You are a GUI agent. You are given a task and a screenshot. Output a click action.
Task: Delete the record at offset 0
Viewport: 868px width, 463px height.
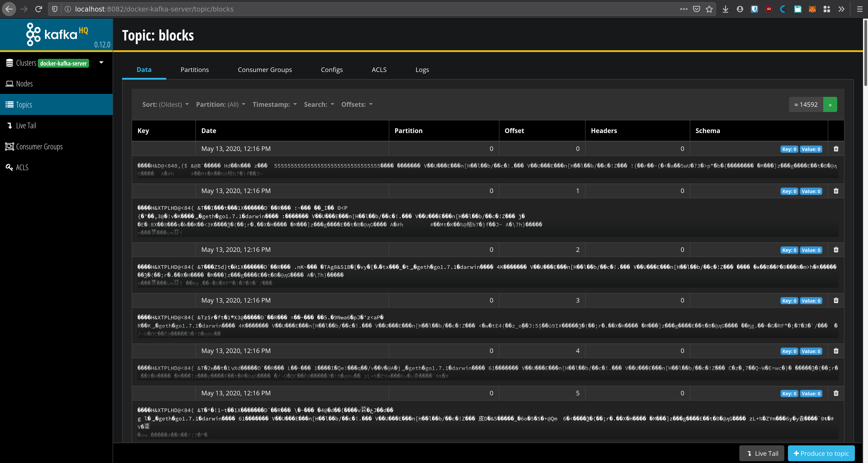point(836,149)
